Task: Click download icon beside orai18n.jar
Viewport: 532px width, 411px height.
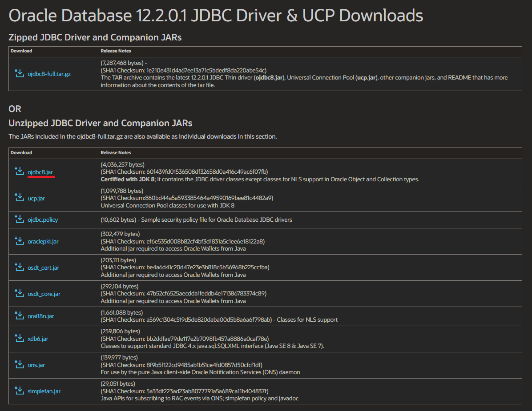Action: click(x=19, y=315)
